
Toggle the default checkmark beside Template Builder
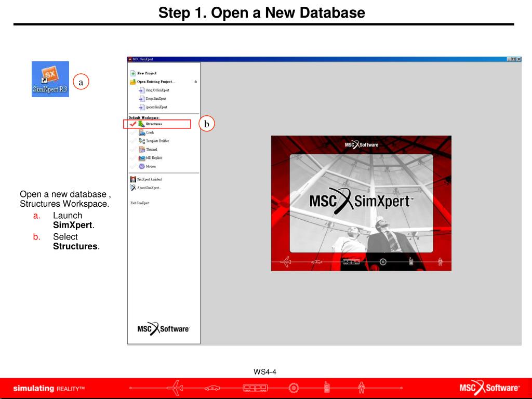point(132,141)
